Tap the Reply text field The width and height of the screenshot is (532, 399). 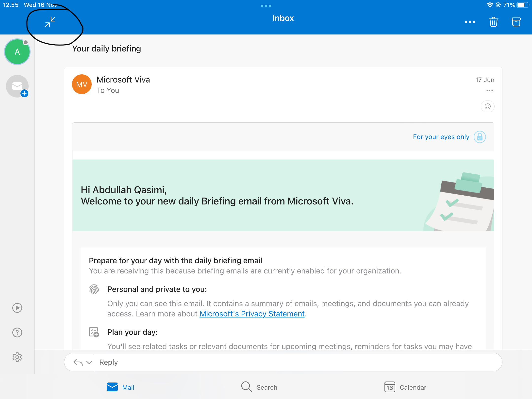click(x=298, y=362)
